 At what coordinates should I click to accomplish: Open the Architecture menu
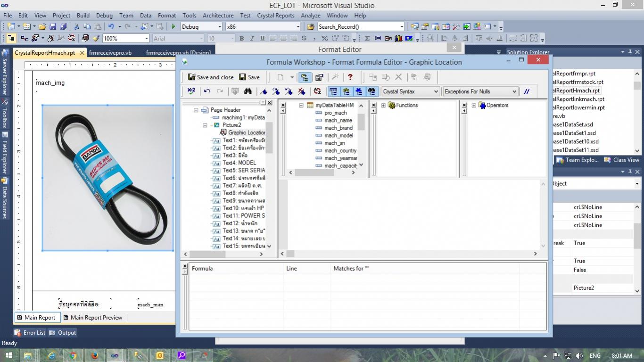pyautogui.click(x=218, y=16)
